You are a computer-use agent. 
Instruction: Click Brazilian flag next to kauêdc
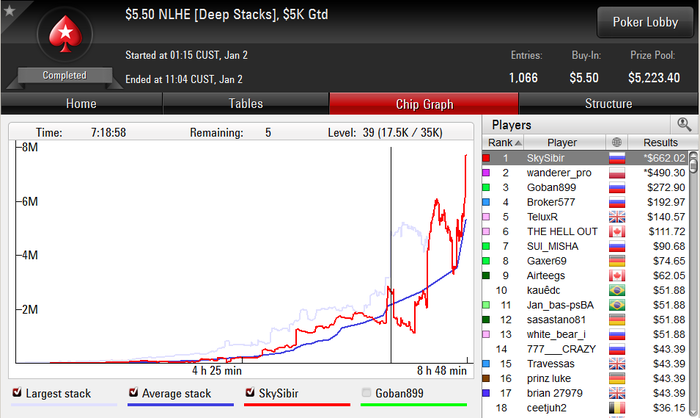[x=617, y=290]
